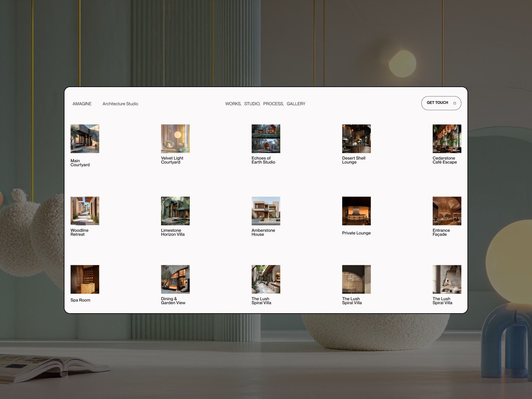Open the Amberstone House project image
This screenshot has height=399, width=532.
pos(266,210)
